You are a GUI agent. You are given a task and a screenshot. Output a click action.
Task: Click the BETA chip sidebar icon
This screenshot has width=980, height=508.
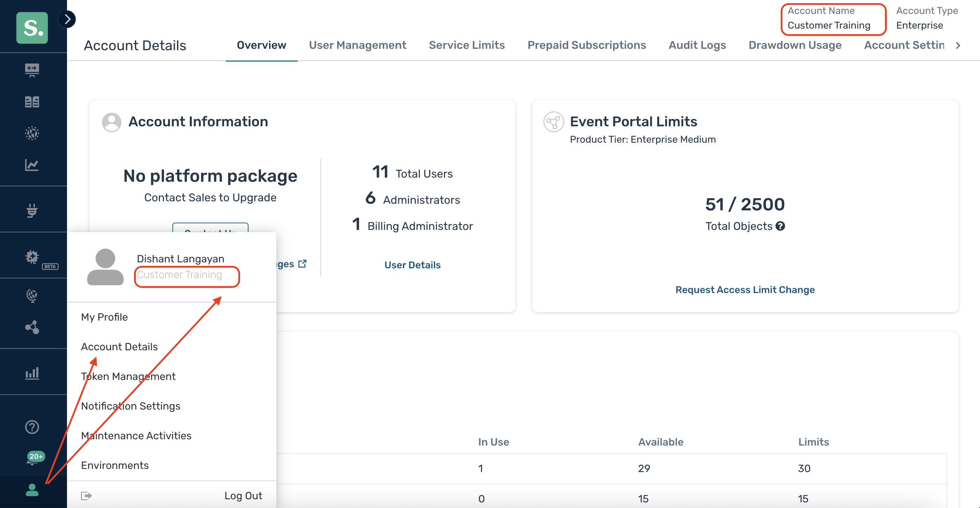(32, 257)
